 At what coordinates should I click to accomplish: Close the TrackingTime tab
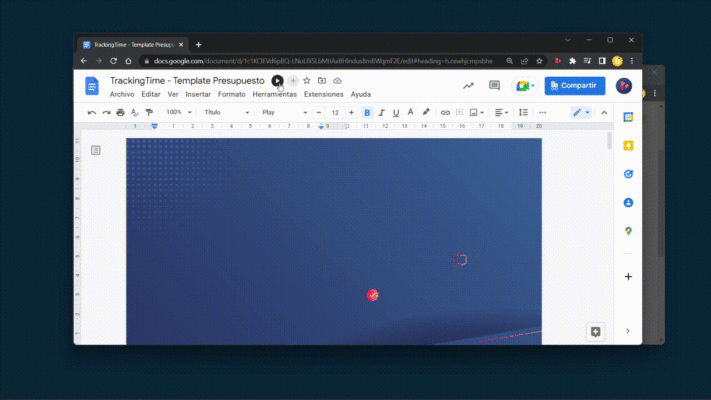(x=181, y=45)
